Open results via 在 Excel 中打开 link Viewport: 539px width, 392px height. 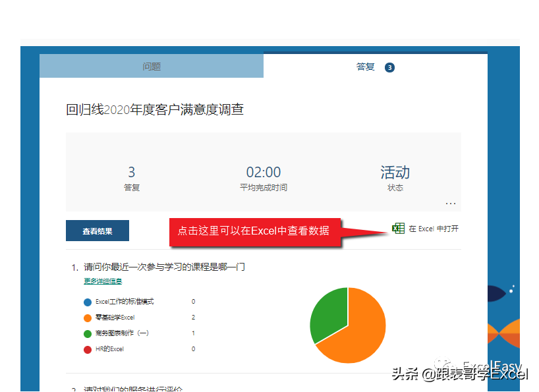434,229
